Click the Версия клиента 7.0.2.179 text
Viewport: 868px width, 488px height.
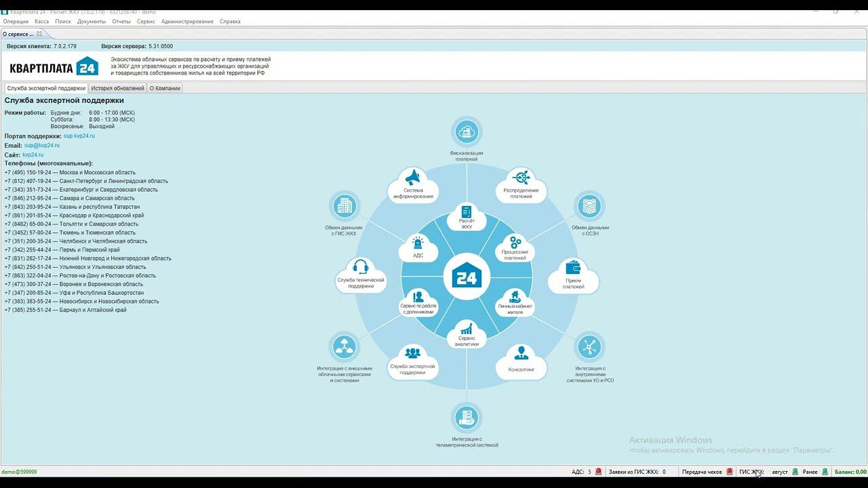tap(41, 46)
